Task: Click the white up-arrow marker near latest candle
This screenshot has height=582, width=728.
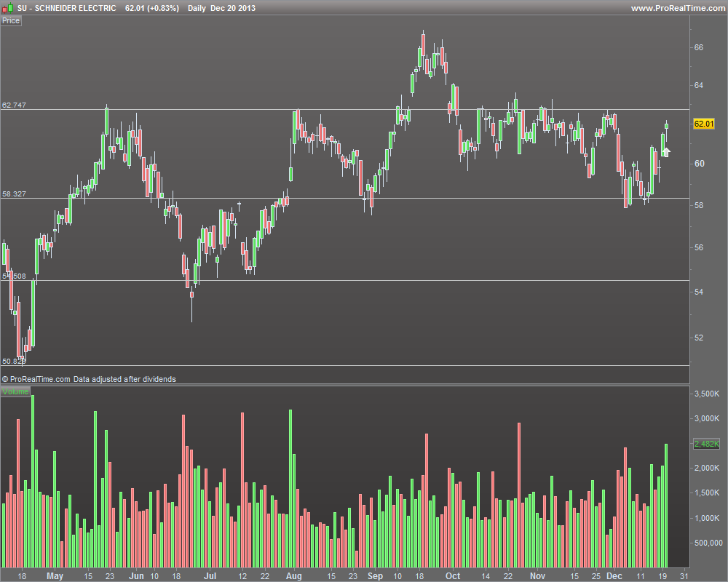Action: click(666, 152)
